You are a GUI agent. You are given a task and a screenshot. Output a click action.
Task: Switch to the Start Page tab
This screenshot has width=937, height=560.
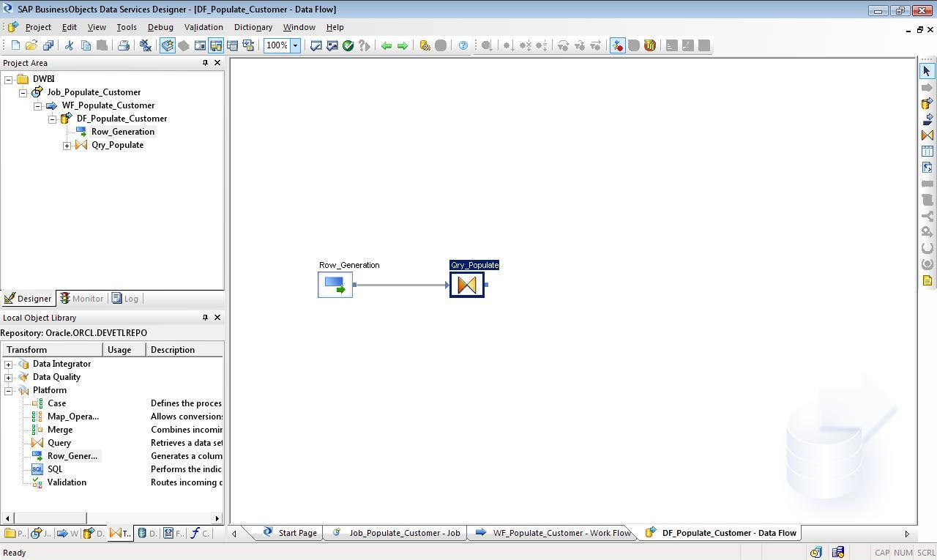coord(290,533)
